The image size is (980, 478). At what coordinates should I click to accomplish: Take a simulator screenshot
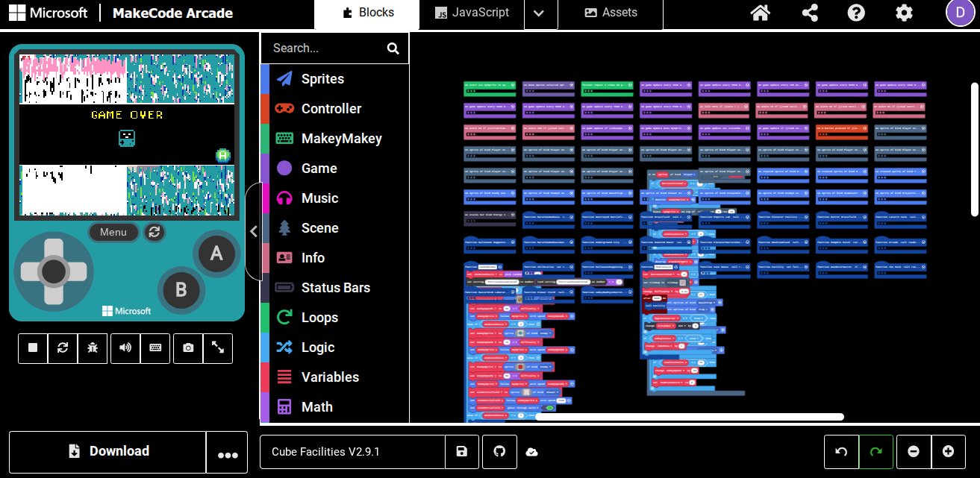[x=188, y=348]
